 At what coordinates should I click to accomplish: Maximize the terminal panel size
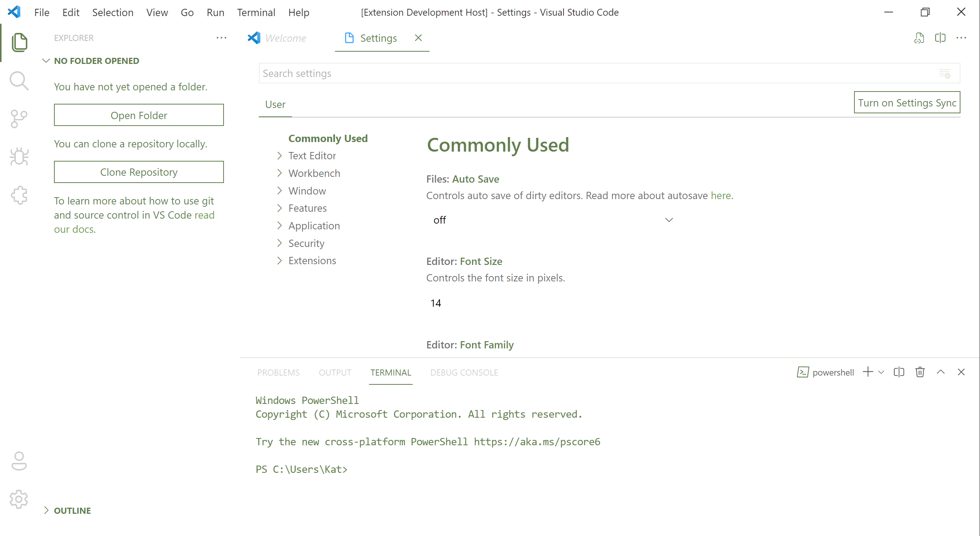pos(941,372)
